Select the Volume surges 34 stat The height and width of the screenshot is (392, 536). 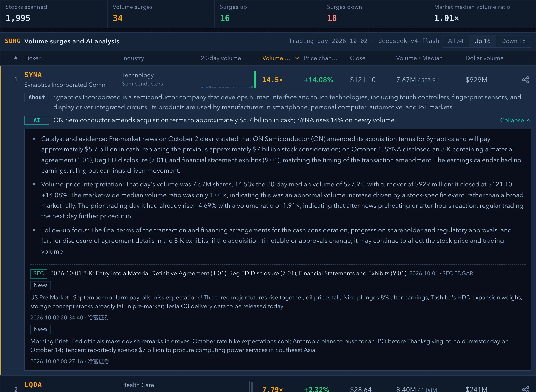118,18
